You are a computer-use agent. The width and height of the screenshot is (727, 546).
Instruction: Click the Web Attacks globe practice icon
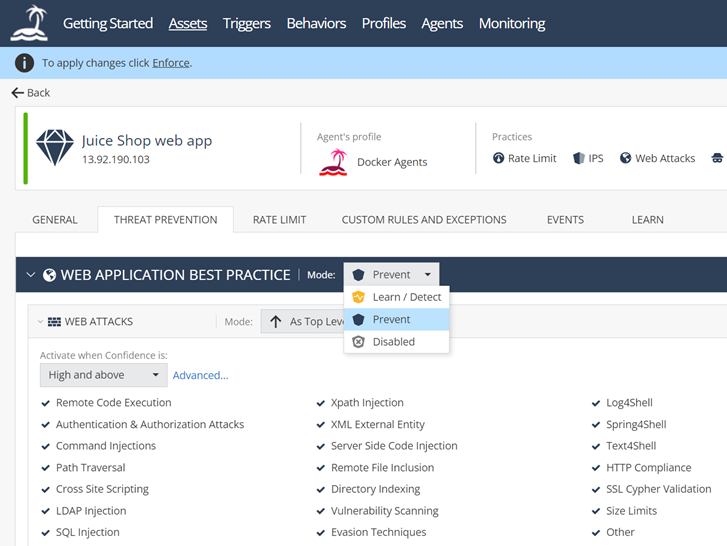coord(625,158)
